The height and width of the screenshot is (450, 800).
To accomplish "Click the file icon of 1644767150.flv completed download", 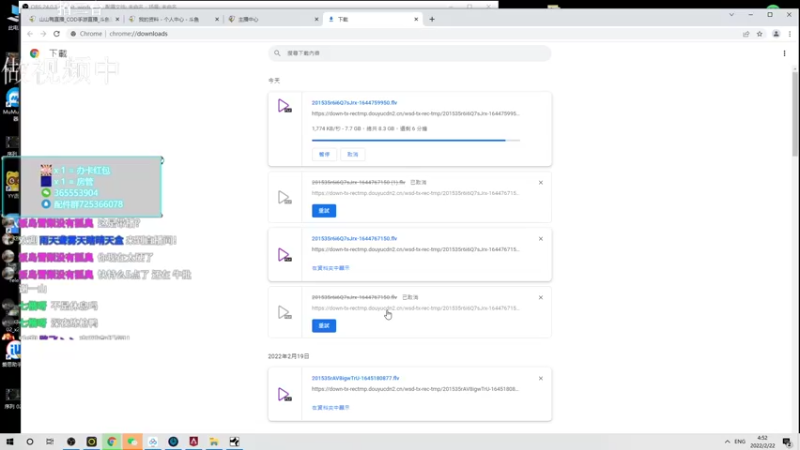I will click(285, 255).
